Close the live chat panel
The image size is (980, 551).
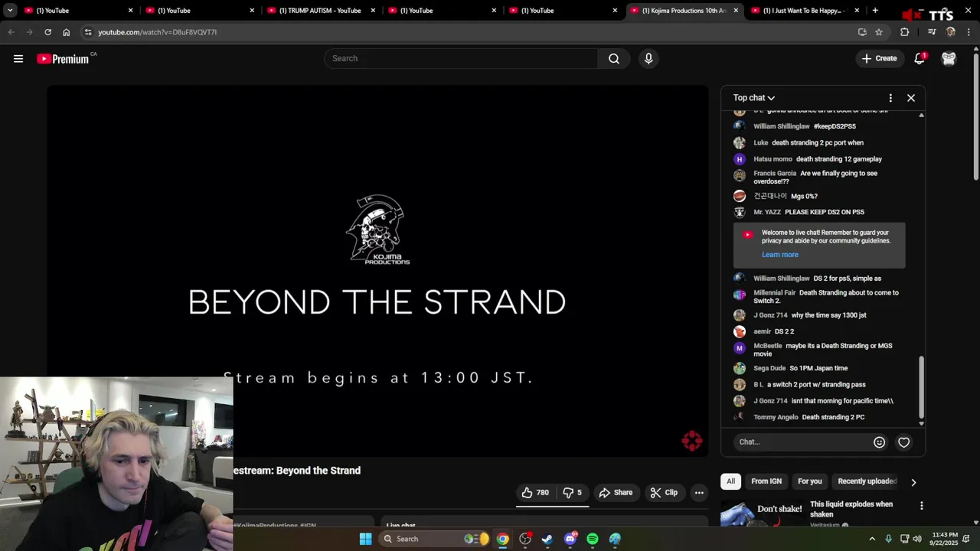pos(911,98)
